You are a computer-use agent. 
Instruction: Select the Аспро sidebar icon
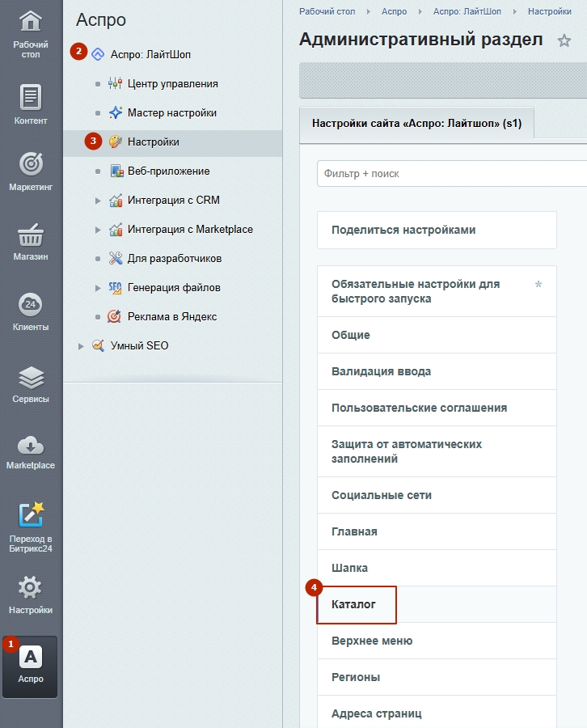(31, 658)
